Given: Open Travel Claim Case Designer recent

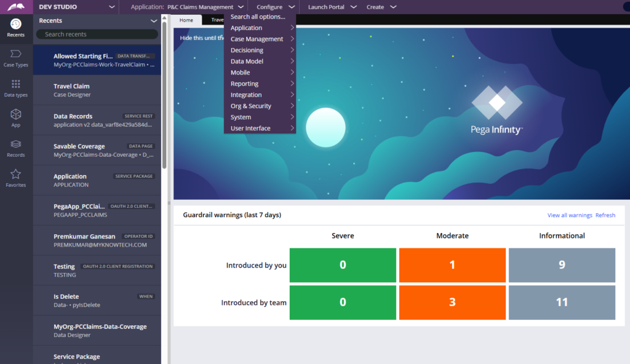Looking at the screenshot, I should [x=97, y=90].
